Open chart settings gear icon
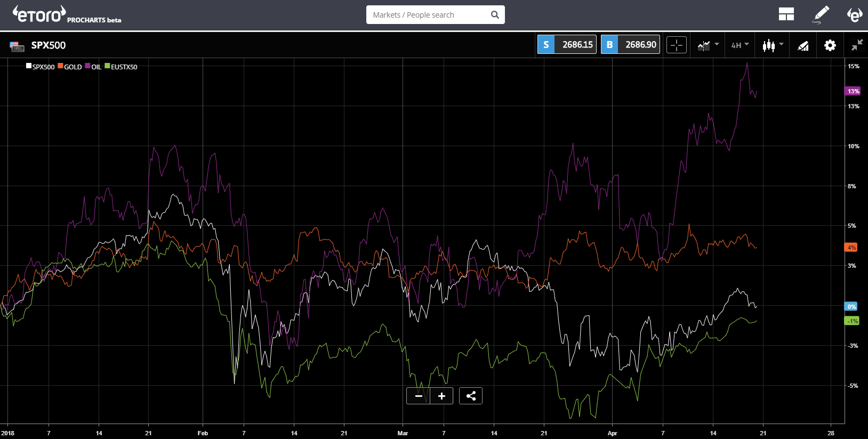Image resolution: width=868 pixels, height=439 pixels. pos(830,45)
